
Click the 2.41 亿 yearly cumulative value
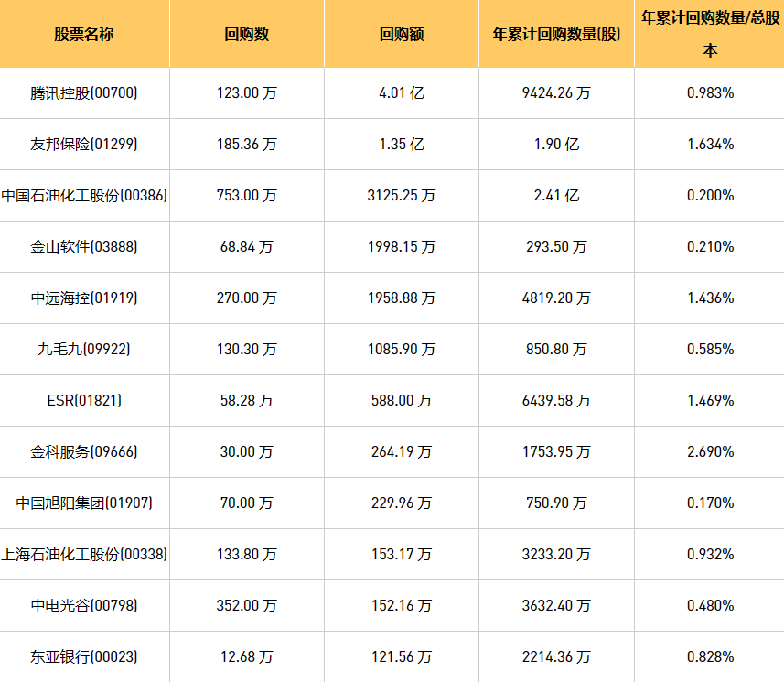[x=556, y=196]
